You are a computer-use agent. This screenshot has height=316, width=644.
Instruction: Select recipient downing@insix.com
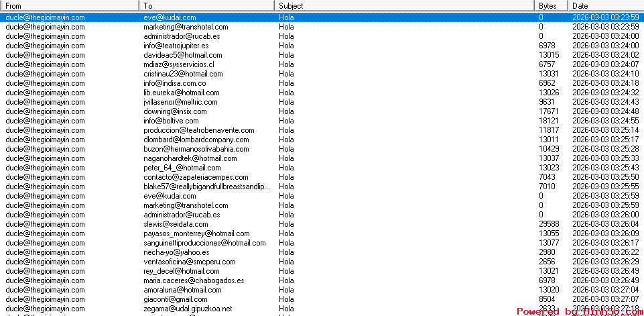point(175,111)
